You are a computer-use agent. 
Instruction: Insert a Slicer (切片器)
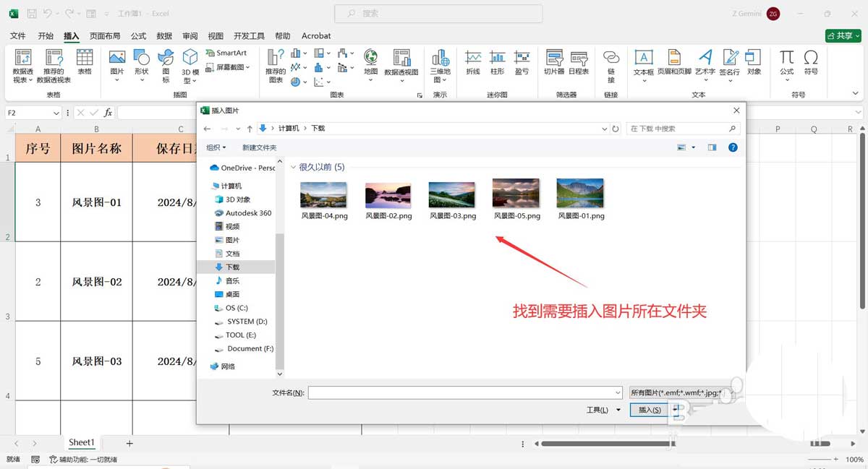tap(554, 63)
